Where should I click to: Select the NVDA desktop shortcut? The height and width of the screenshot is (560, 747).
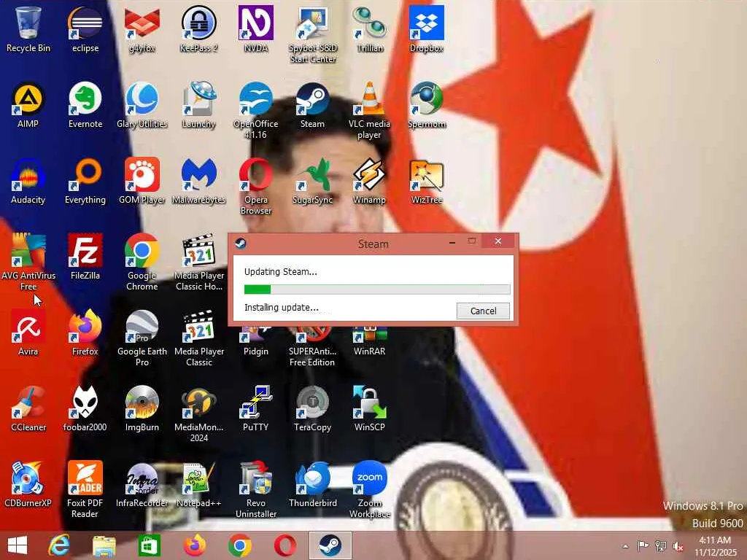click(x=256, y=28)
